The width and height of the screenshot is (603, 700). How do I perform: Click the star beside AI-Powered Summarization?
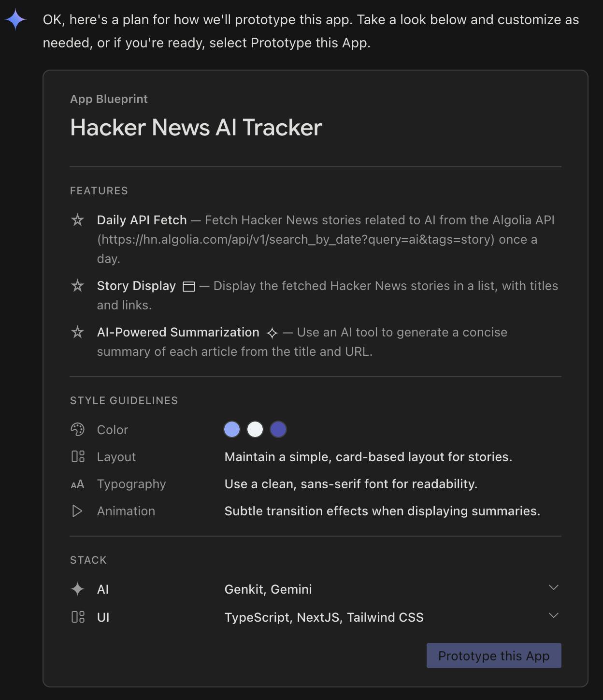77,333
